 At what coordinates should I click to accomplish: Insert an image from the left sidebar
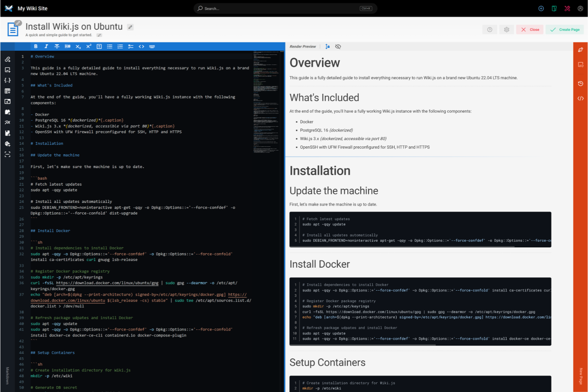coord(7,70)
